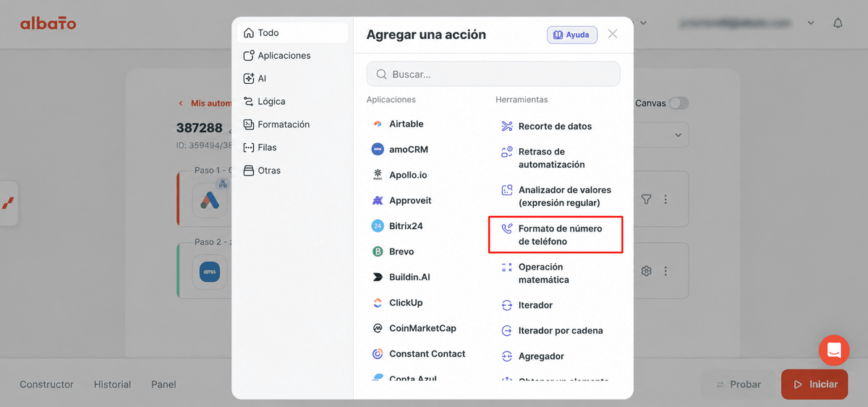Click the Operación matemática icon
Viewport: 868px width, 407px height.
506,267
